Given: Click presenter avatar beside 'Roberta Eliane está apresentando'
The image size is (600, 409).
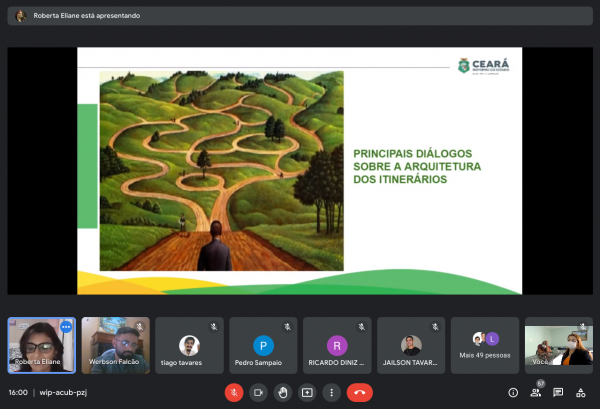Looking at the screenshot, I should 20,16.
